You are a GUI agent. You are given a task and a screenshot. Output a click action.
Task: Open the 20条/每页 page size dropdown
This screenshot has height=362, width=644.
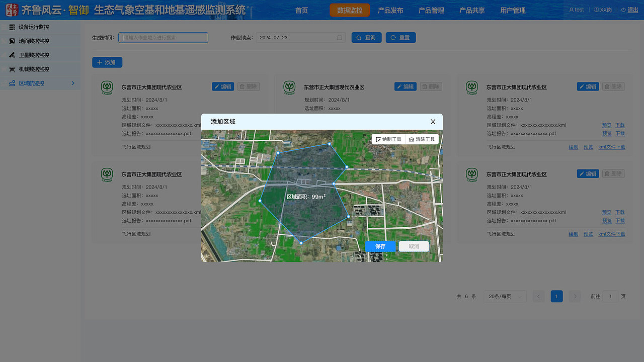pyautogui.click(x=505, y=297)
